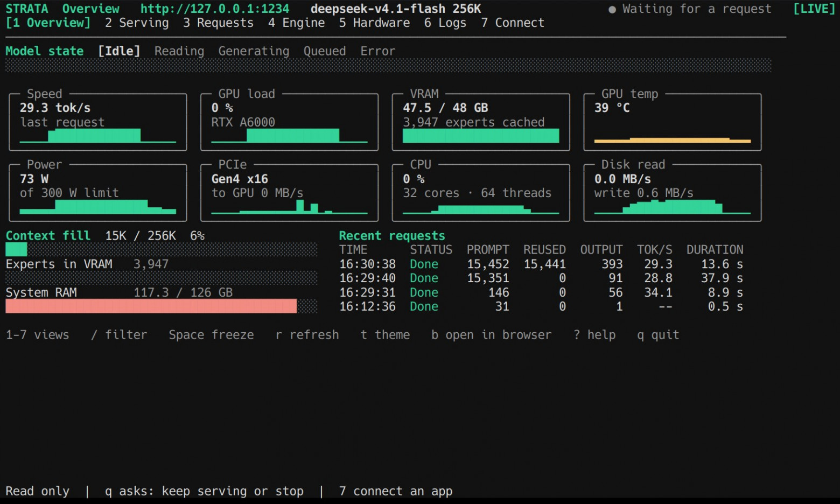This screenshot has height=504, width=840.
Task: Click the b open in browser hint
Action: click(492, 335)
